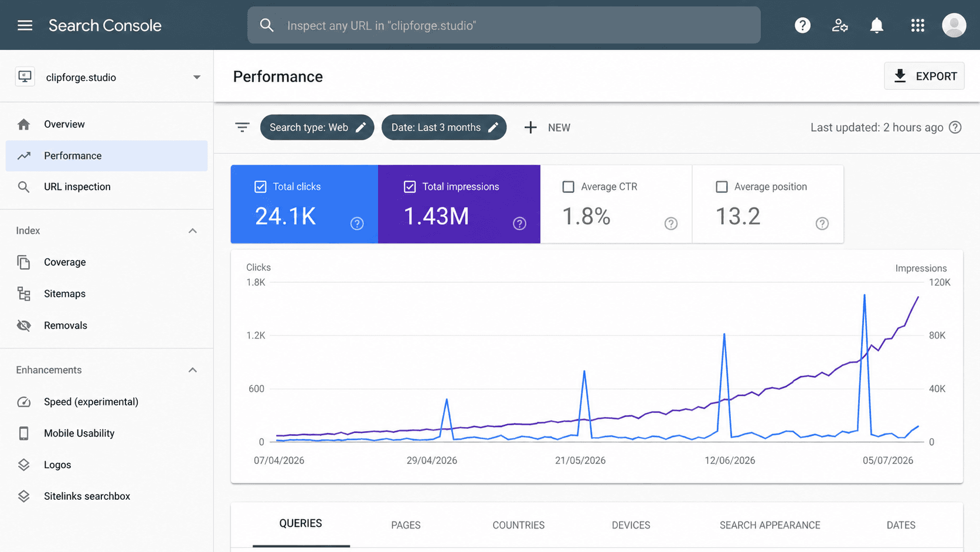
Task: Open the Help icon in header
Action: [802, 25]
